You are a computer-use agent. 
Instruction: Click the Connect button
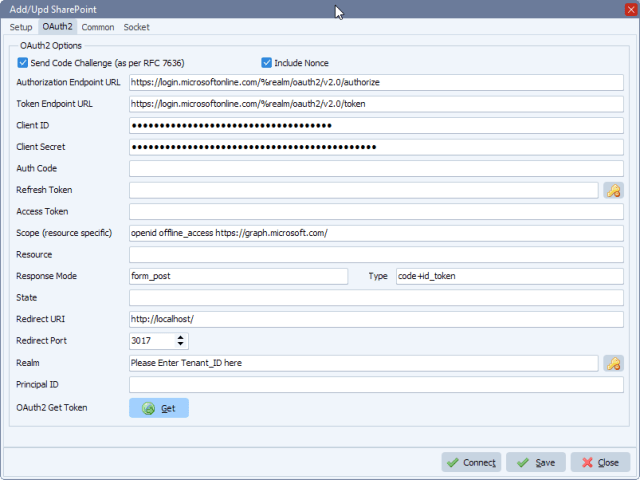point(471,462)
